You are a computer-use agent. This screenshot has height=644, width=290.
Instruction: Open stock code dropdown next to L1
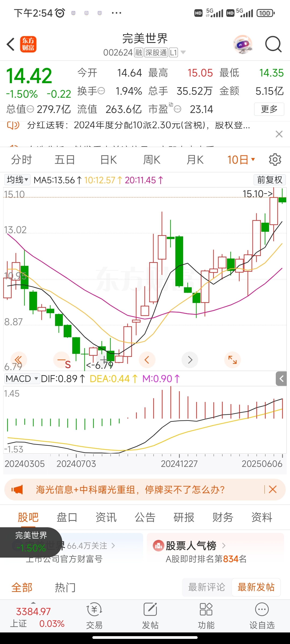[x=183, y=52]
